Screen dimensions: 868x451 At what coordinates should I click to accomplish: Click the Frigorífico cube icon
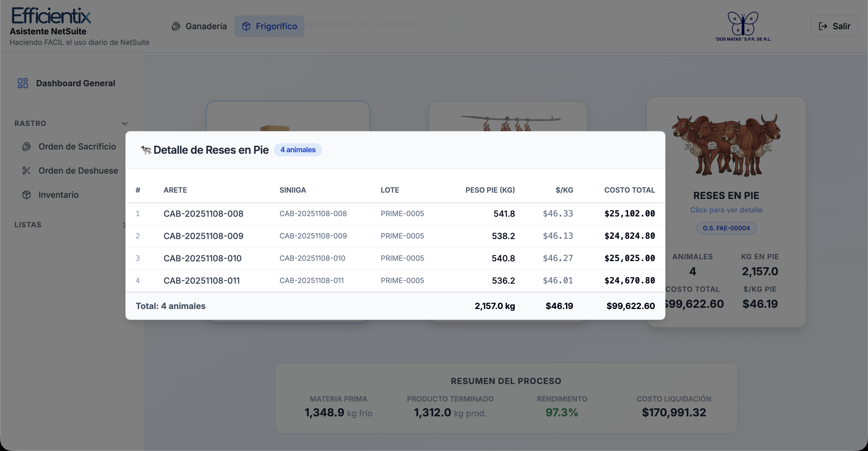coord(246,26)
